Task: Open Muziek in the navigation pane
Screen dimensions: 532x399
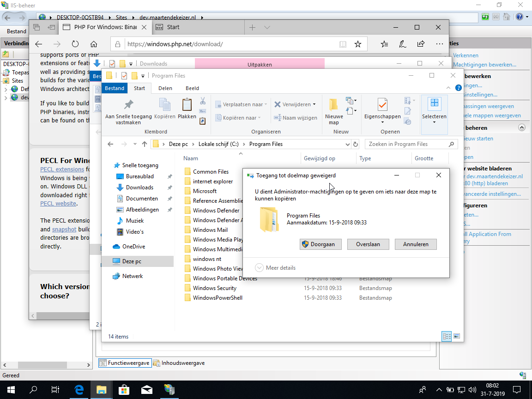Action: (135, 221)
